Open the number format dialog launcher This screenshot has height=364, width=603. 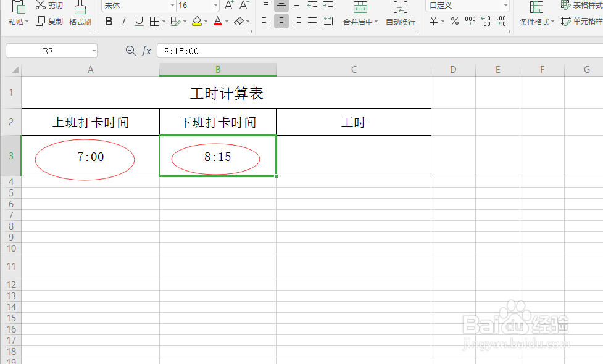[x=509, y=32]
